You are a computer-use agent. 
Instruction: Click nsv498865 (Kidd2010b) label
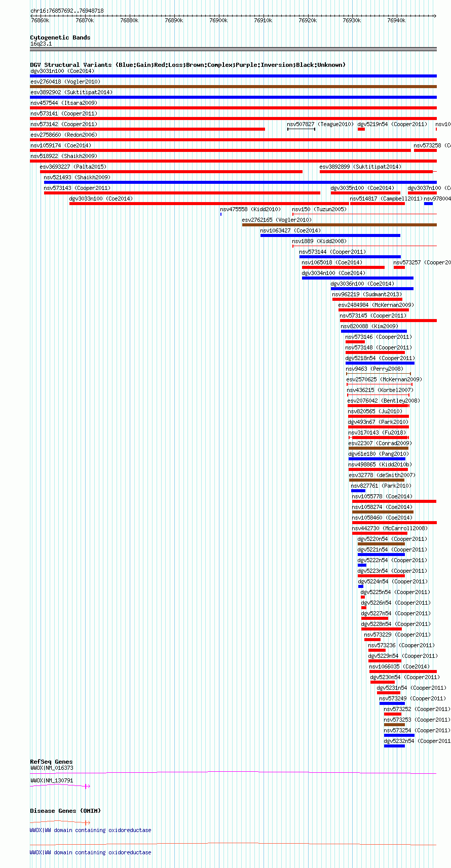click(381, 464)
